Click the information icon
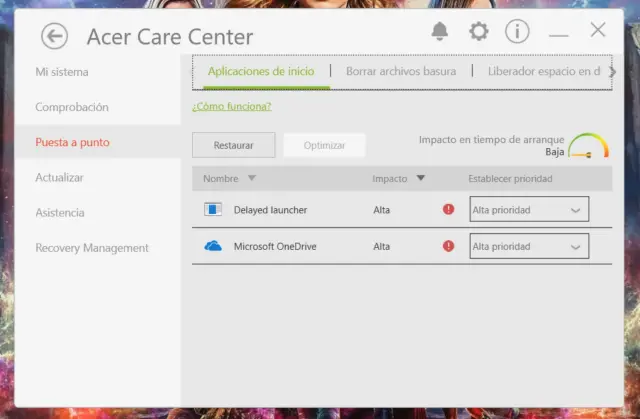The height and width of the screenshot is (419, 640). pyautogui.click(x=517, y=31)
